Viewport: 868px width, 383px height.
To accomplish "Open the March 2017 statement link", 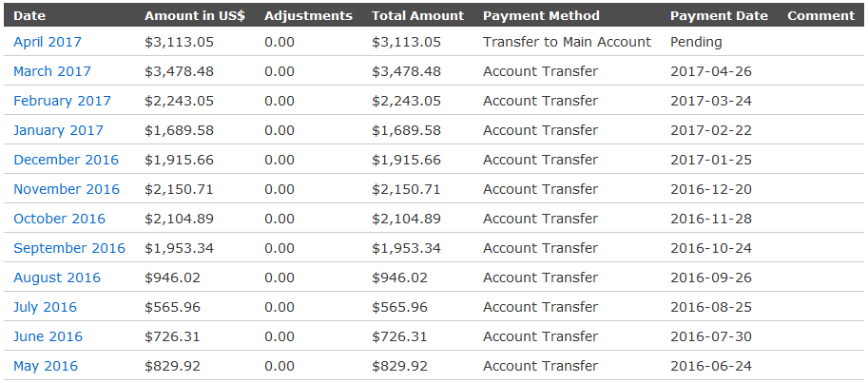I will 52,71.
